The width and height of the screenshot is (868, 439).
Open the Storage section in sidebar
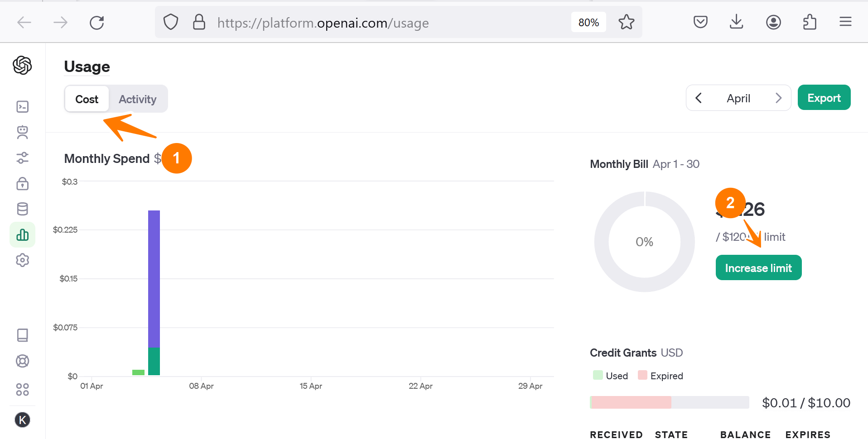22,209
